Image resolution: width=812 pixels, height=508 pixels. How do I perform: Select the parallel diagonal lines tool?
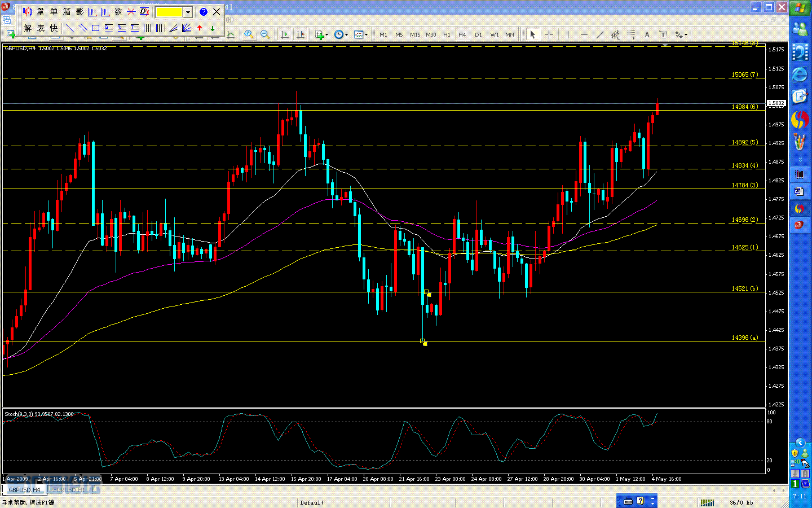[83, 28]
